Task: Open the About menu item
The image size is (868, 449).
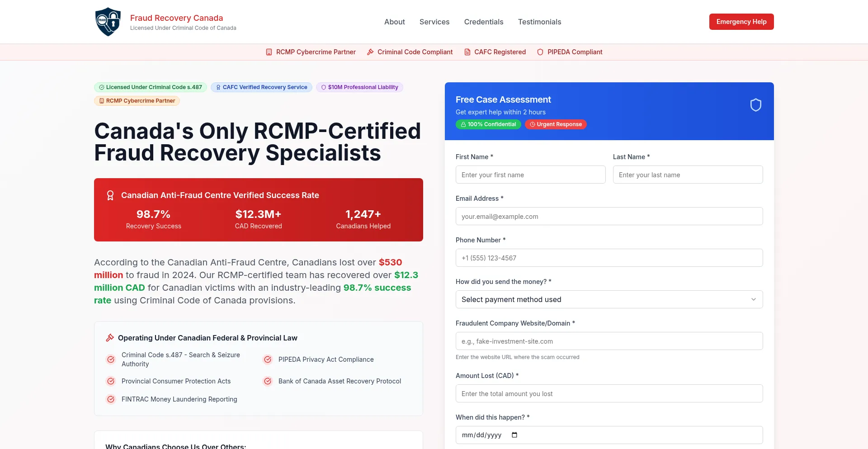Action: [394, 22]
